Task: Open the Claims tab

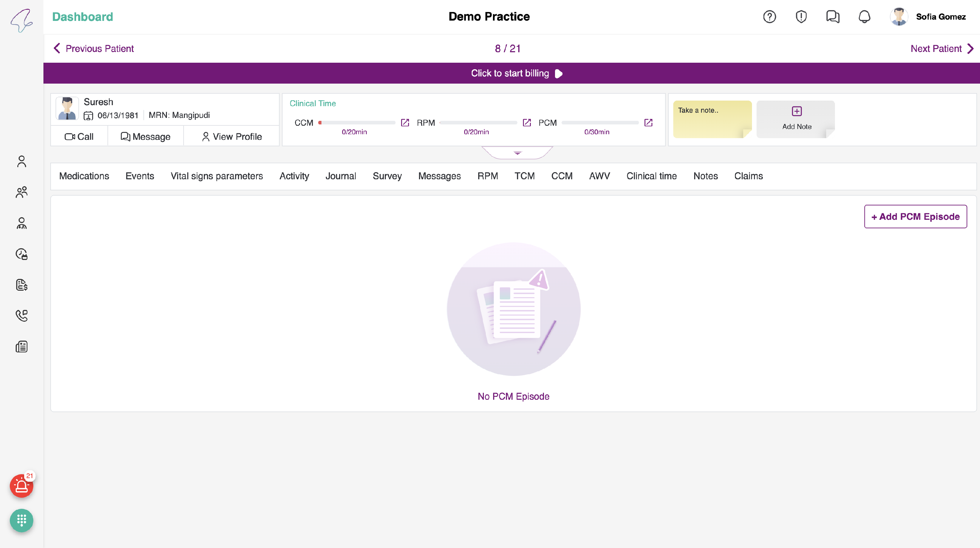Action: click(748, 176)
